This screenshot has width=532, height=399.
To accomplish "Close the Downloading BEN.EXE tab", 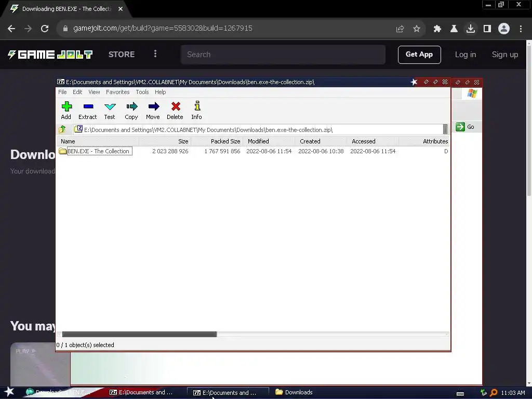I will [x=121, y=9].
